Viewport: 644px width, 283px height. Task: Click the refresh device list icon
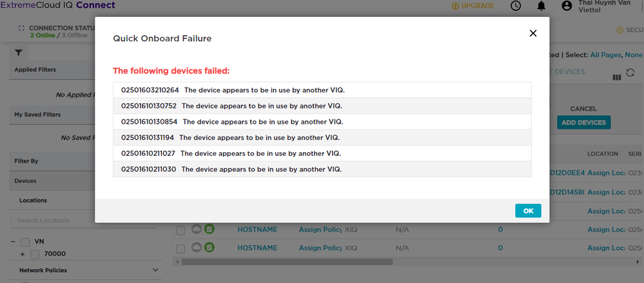[630, 72]
